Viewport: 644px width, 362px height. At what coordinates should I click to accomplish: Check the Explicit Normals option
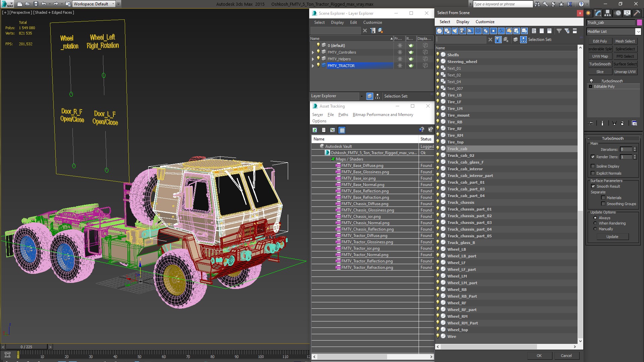pos(593,173)
